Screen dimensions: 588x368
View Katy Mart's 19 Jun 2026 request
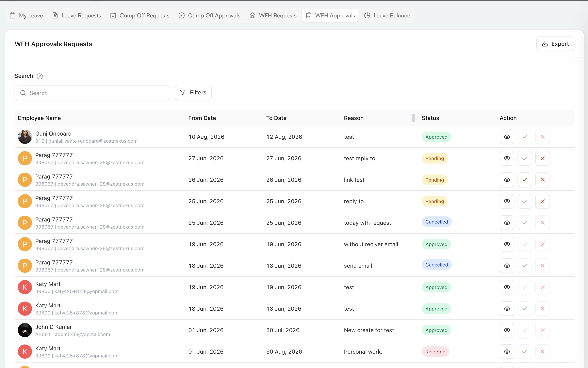[x=507, y=287]
